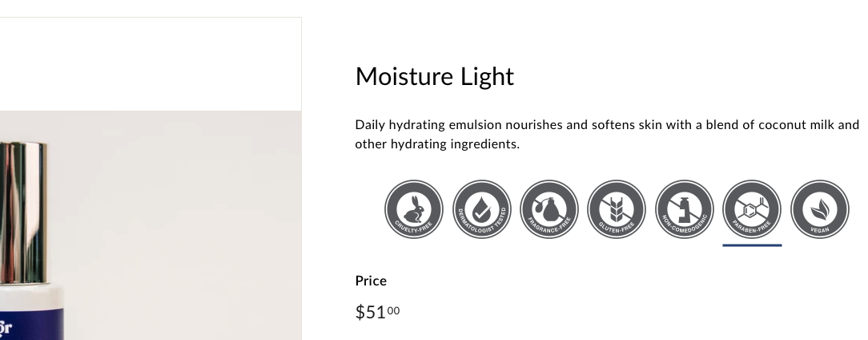Click the $51 price amount
868x340 pixels.
tap(370, 312)
